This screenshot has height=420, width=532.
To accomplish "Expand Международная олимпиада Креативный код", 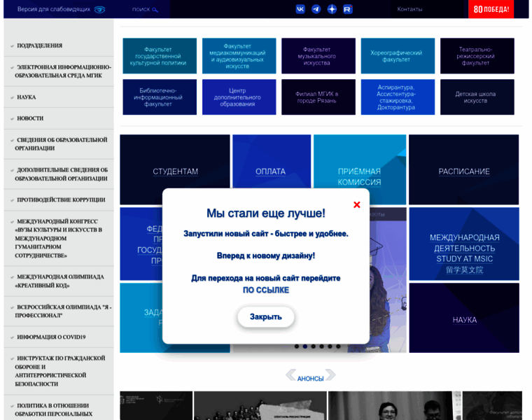I will point(59,281).
